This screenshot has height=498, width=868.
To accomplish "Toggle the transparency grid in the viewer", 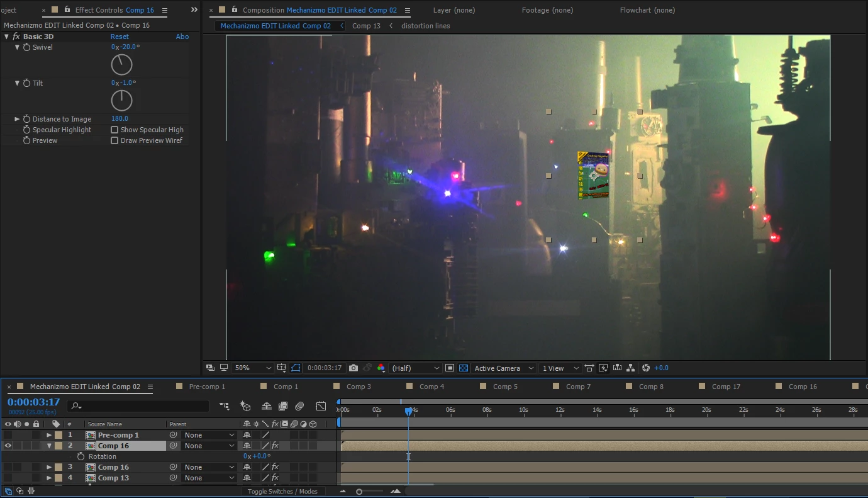I will pyautogui.click(x=464, y=368).
